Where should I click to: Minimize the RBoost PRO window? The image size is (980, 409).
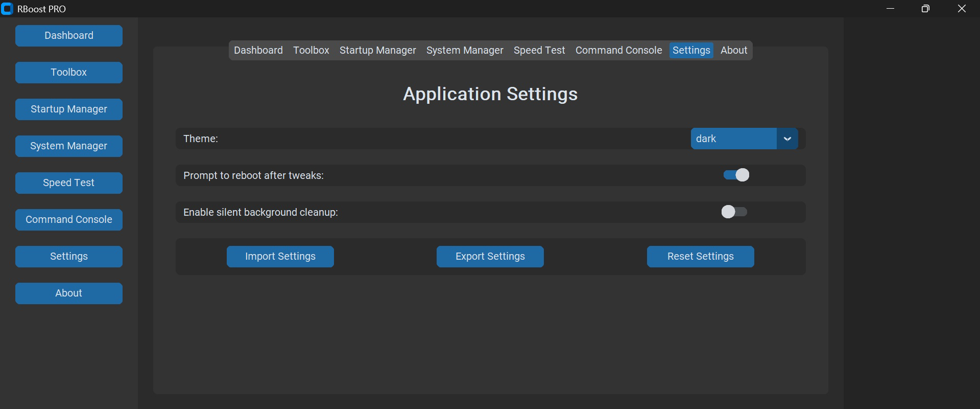tap(891, 9)
